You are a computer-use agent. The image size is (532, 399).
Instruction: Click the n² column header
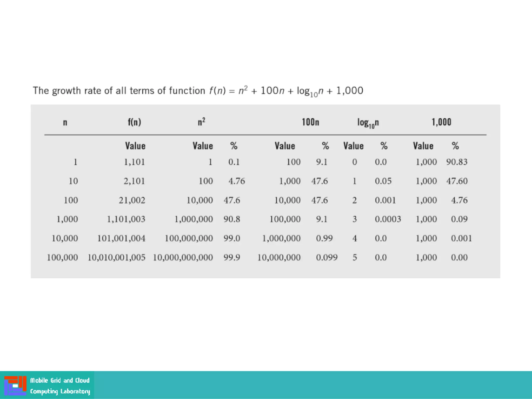click(201, 122)
